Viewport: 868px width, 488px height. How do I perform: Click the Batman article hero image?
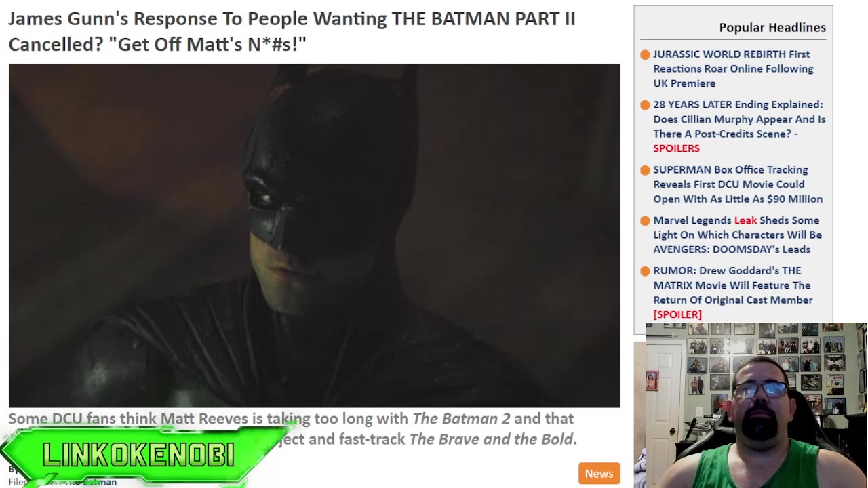coord(314,235)
